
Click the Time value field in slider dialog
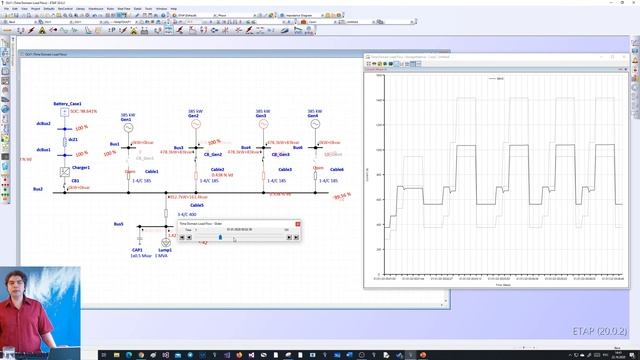239,230
